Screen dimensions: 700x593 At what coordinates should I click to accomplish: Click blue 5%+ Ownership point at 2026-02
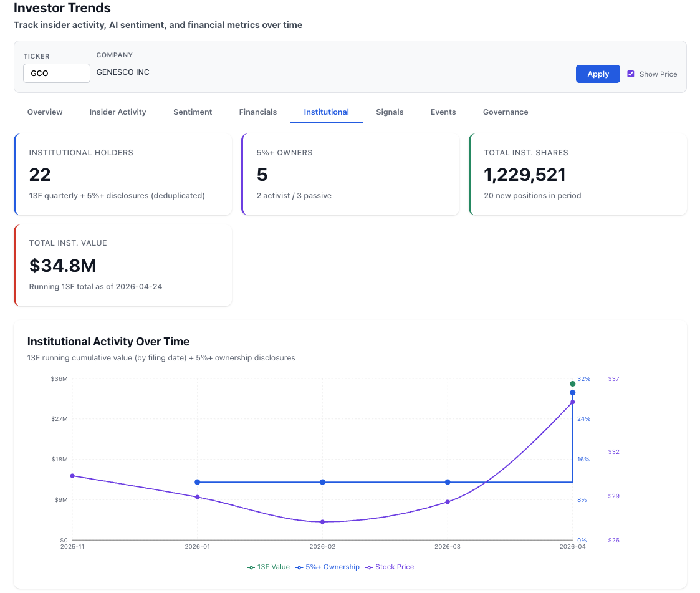point(322,482)
